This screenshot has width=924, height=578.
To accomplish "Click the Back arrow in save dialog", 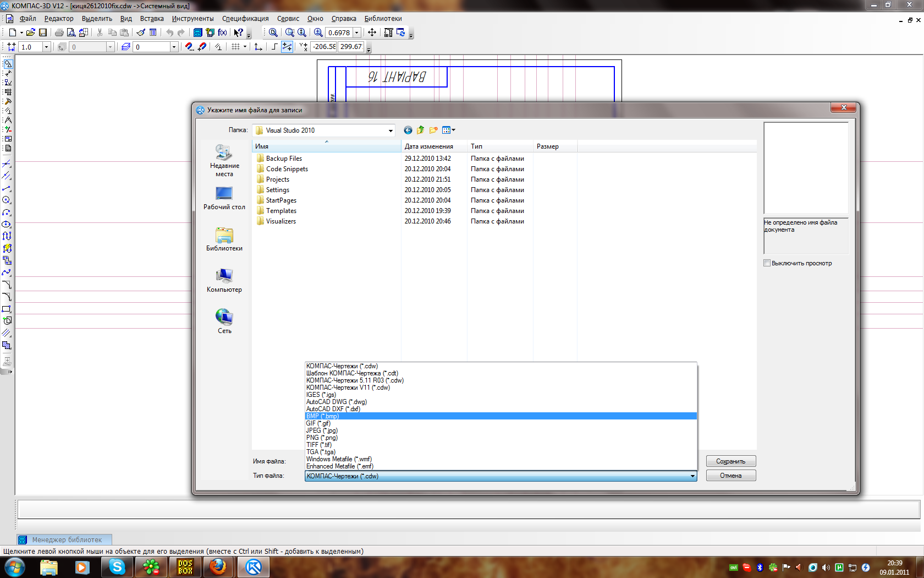I will coord(408,130).
